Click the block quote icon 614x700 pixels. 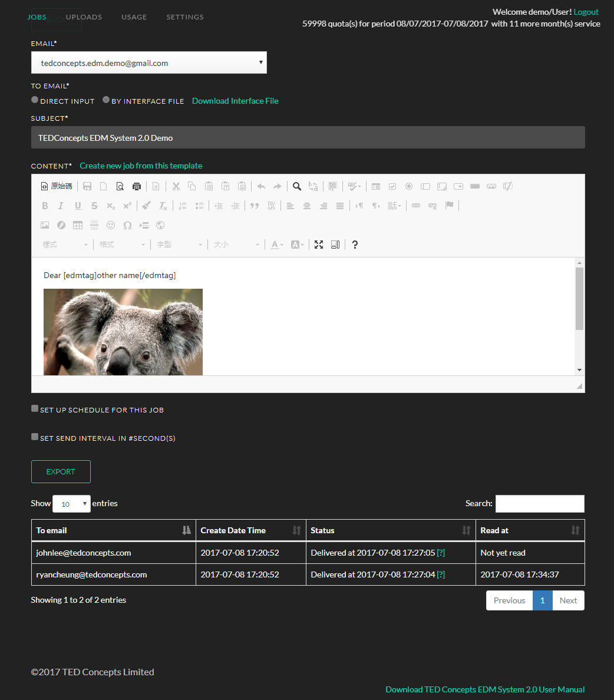pos(255,206)
